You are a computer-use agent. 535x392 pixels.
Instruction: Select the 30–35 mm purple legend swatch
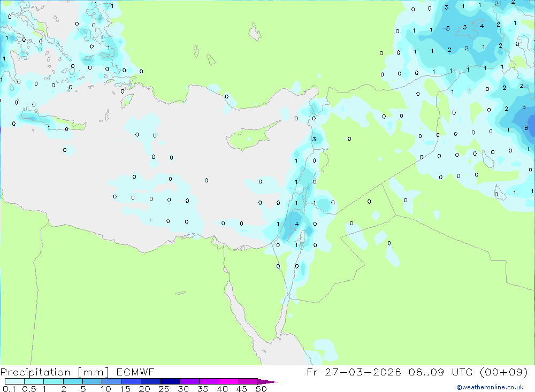[190, 381]
